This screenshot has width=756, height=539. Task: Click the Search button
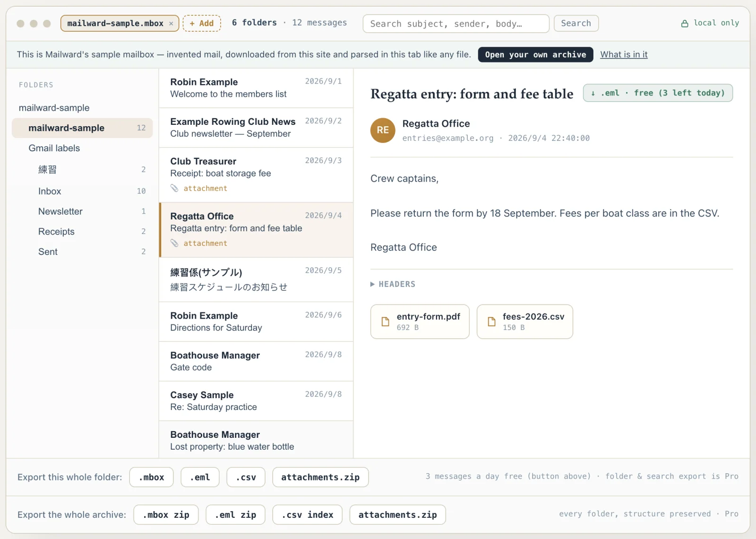point(576,23)
